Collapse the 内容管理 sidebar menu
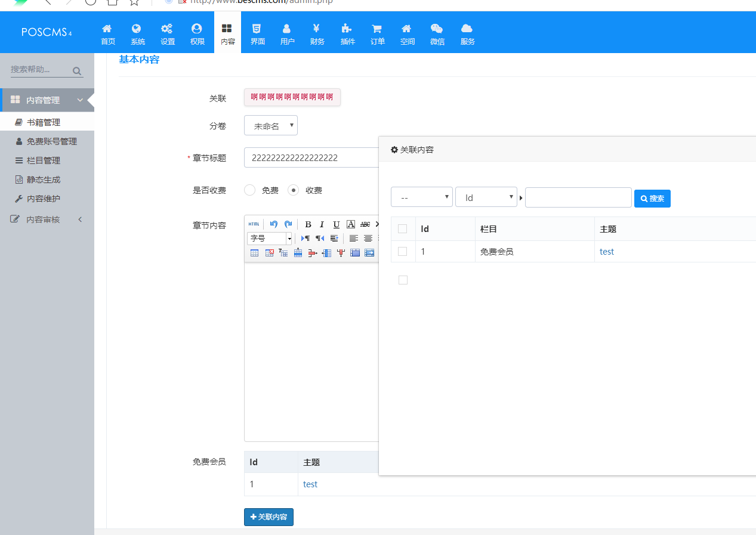 [47, 100]
